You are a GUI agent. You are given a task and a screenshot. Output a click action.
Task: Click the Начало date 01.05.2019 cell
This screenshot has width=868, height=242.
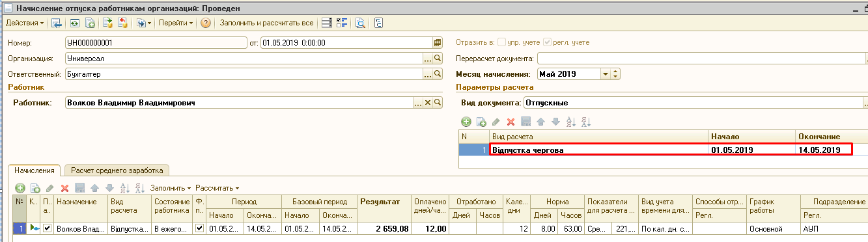(752, 150)
